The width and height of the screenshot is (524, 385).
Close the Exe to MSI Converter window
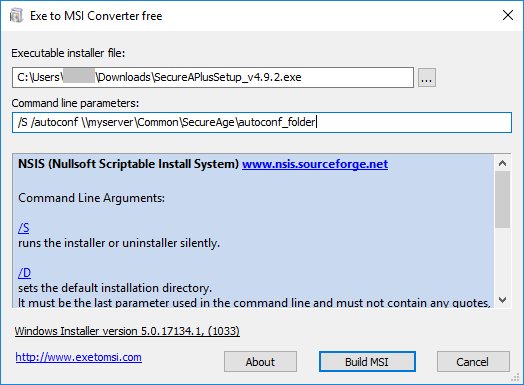(508, 15)
